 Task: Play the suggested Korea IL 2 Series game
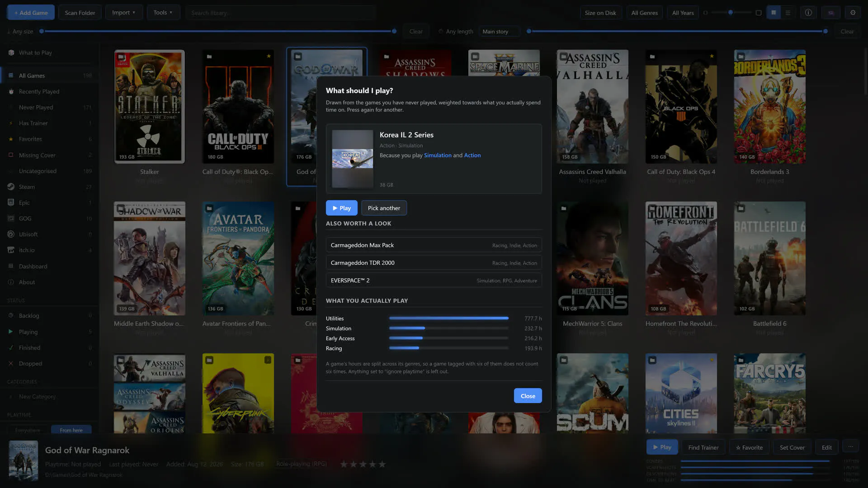[341, 208]
